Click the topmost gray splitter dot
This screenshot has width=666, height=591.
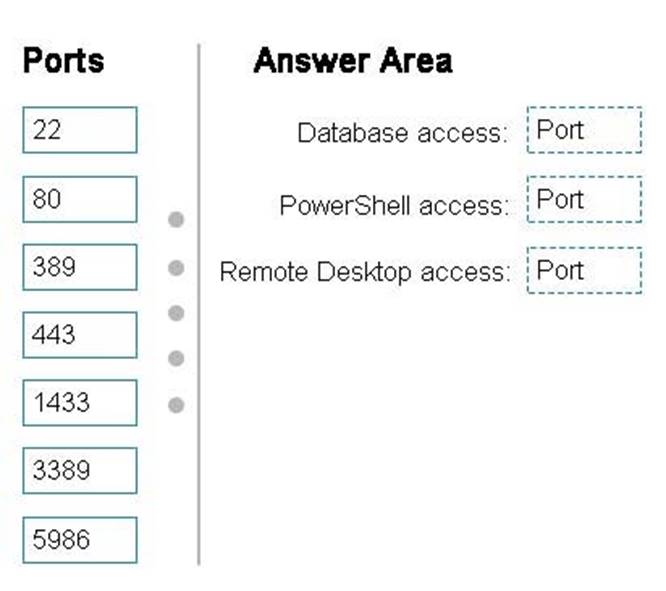pyautogui.click(x=176, y=220)
